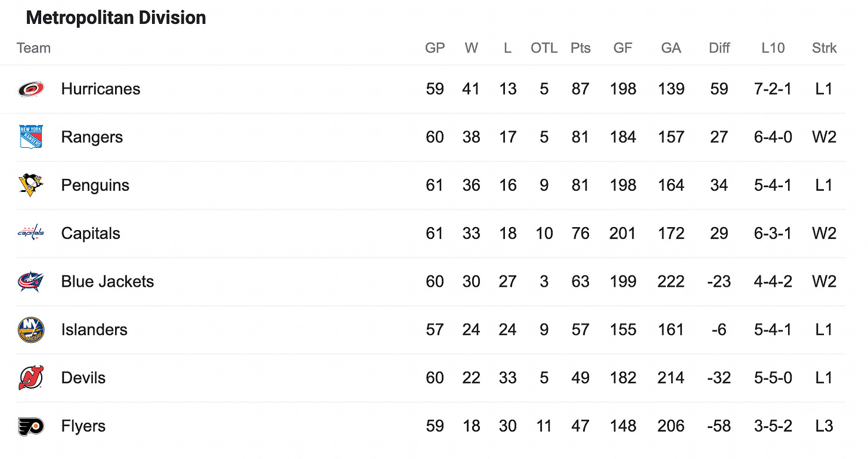The image size is (868, 459).
Task: Click the Blue Jackets team logo
Action: (30, 281)
